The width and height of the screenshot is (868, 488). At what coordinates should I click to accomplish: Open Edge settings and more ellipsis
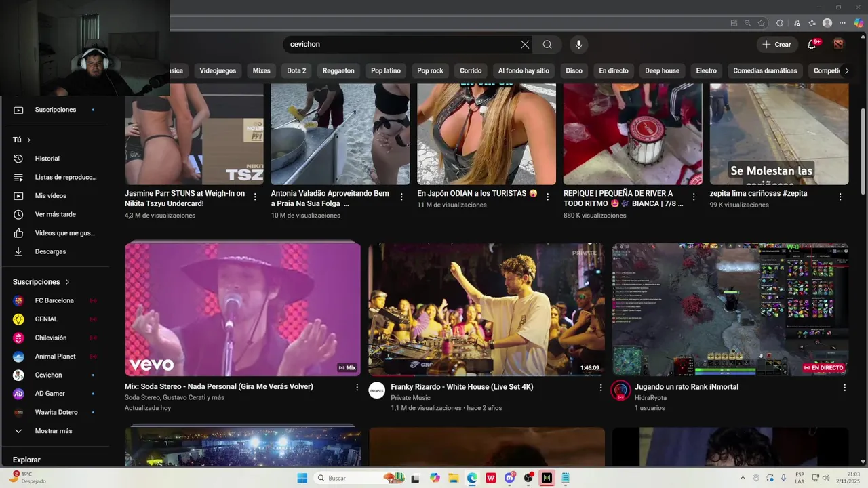point(843,23)
